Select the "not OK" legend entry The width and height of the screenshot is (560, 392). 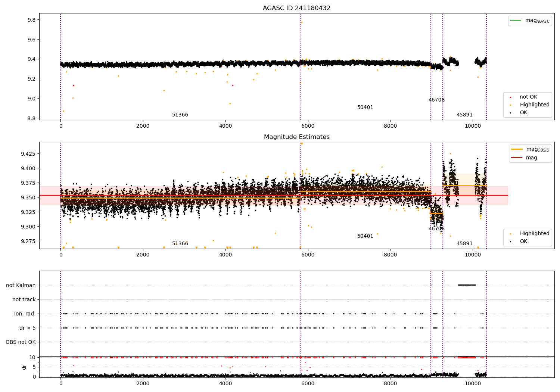[528, 97]
